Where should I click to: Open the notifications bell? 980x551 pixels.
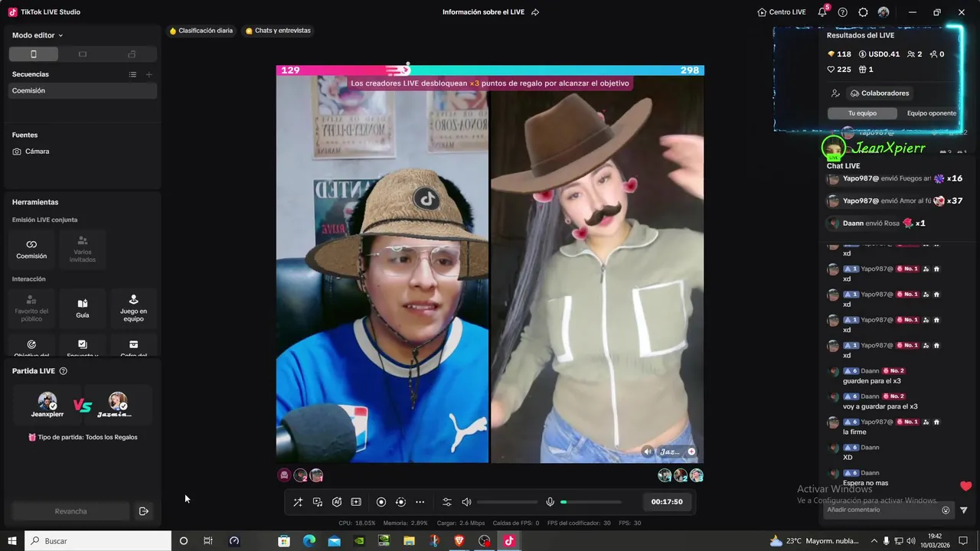(x=822, y=12)
